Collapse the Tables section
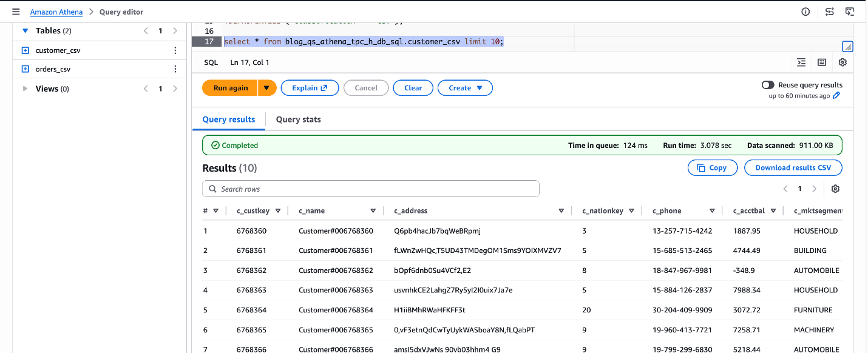The width and height of the screenshot is (868, 353). click(25, 30)
